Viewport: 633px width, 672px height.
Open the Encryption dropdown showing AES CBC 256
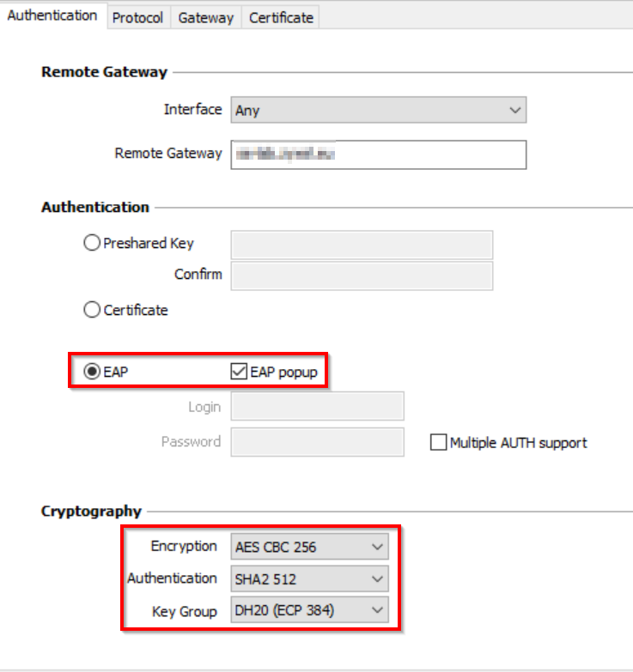(309, 547)
